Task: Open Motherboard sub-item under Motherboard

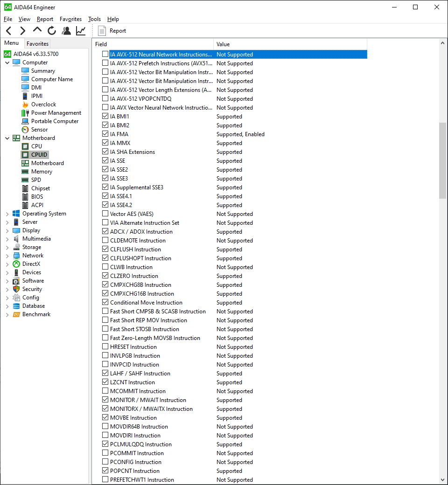Action: (48, 163)
